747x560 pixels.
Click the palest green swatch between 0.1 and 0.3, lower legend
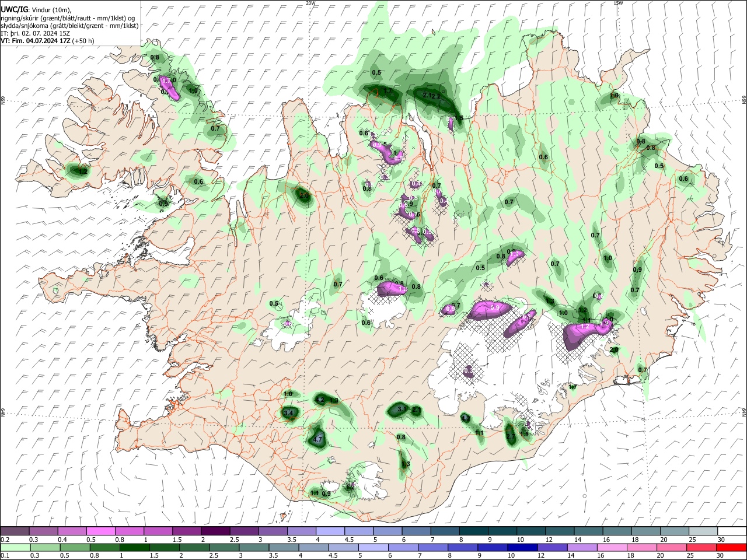tap(15, 547)
